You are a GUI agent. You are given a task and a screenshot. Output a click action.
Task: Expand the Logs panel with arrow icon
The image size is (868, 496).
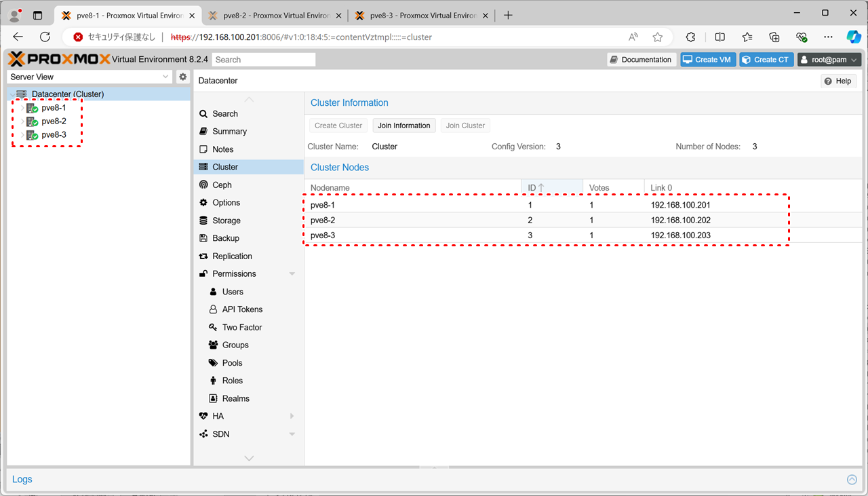(852, 480)
